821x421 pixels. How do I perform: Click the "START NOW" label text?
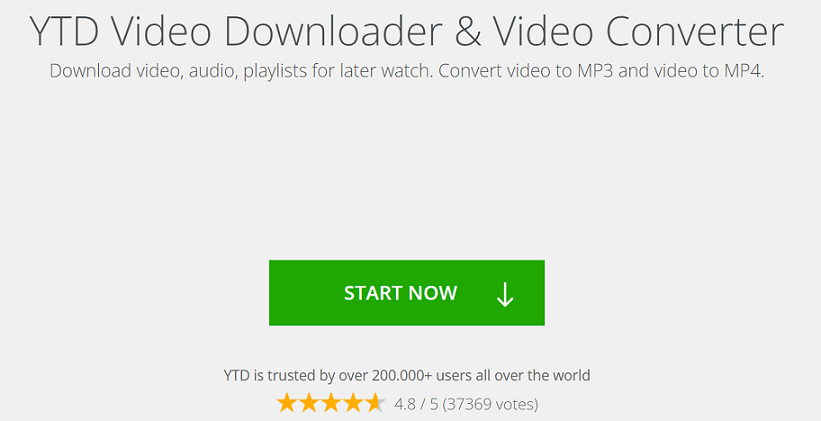[401, 293]
